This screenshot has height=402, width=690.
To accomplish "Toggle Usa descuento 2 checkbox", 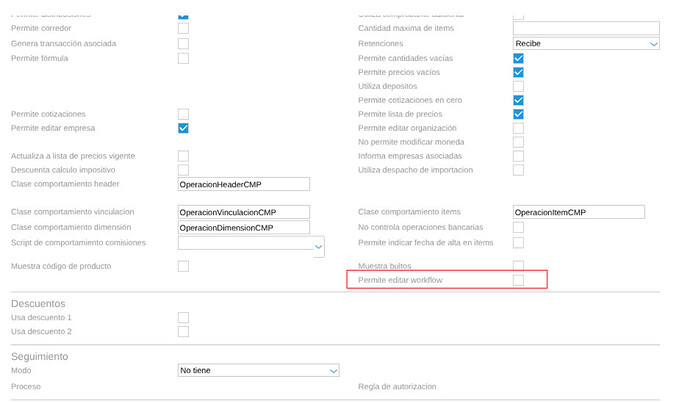I will [183, 331].
